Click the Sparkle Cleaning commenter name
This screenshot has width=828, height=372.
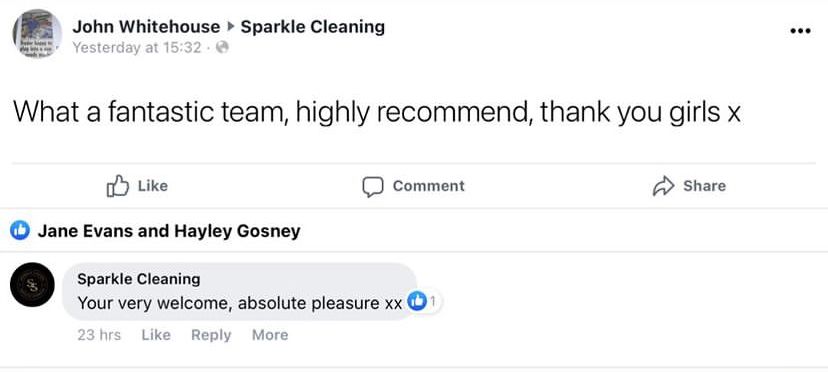click(139, 279)
